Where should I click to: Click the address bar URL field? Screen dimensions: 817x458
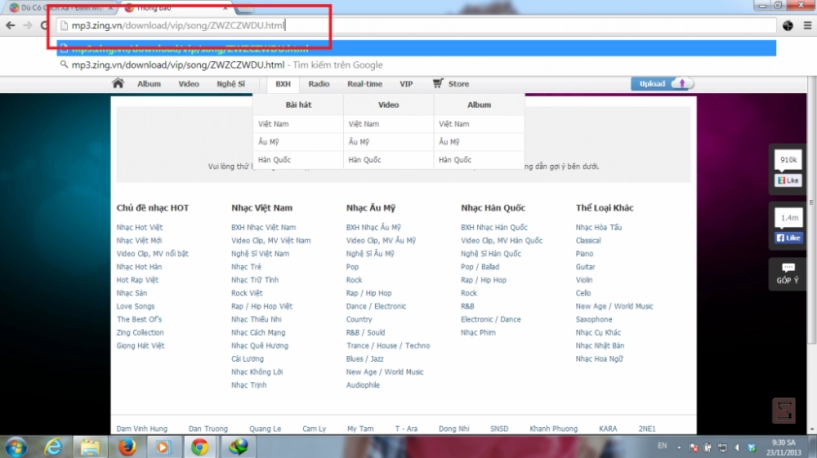pyautogui.click(x=417, y=25)
